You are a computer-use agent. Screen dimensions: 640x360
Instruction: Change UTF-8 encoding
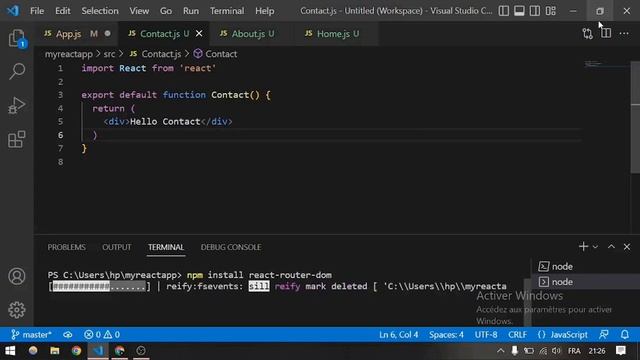[486, 335]
